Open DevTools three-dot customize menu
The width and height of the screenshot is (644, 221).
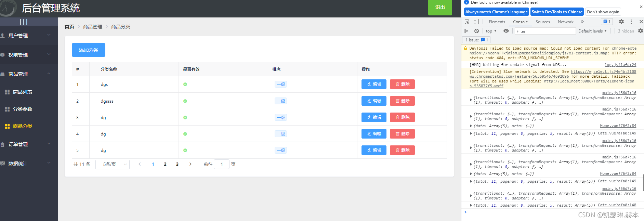click(x=631, y=22)
